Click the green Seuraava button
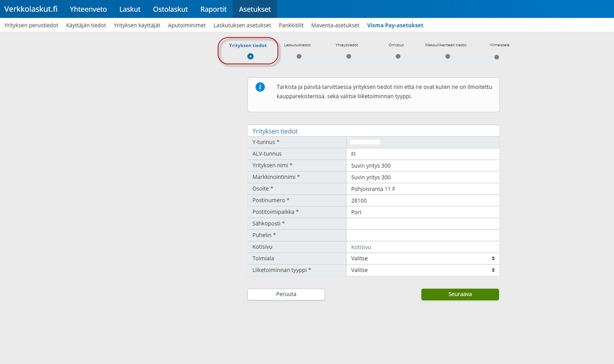This screenshot has width=614, height=364. click(x=460, y=295)
